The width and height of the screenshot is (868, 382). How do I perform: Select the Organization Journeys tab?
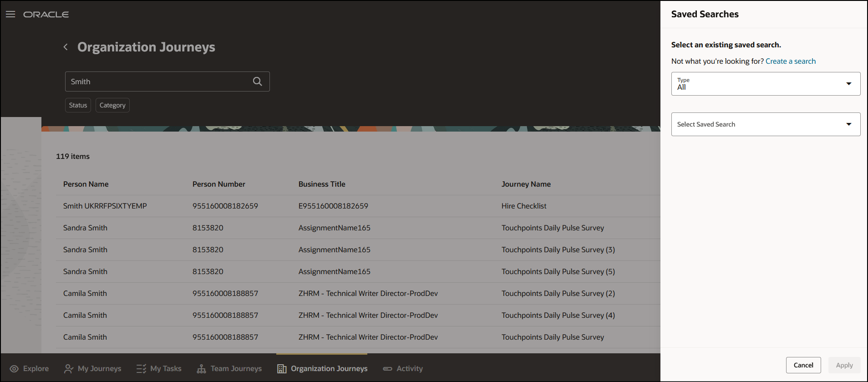pyautogui.click(x=322, y=369)
